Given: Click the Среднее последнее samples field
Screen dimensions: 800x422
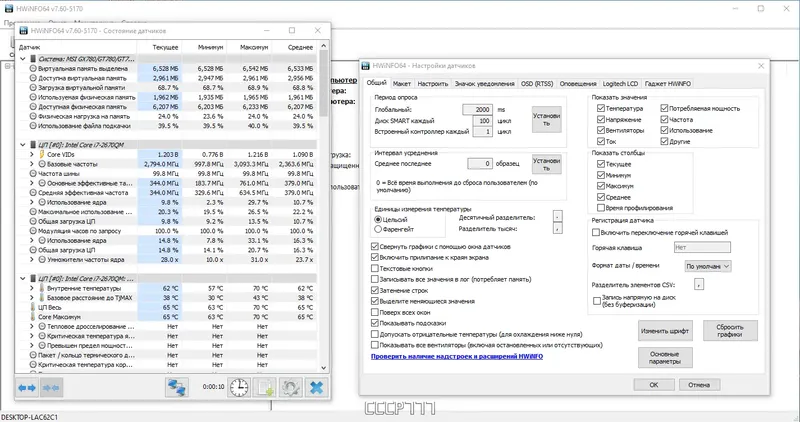Looking at the screenshot, I should [x=480, y=164].
